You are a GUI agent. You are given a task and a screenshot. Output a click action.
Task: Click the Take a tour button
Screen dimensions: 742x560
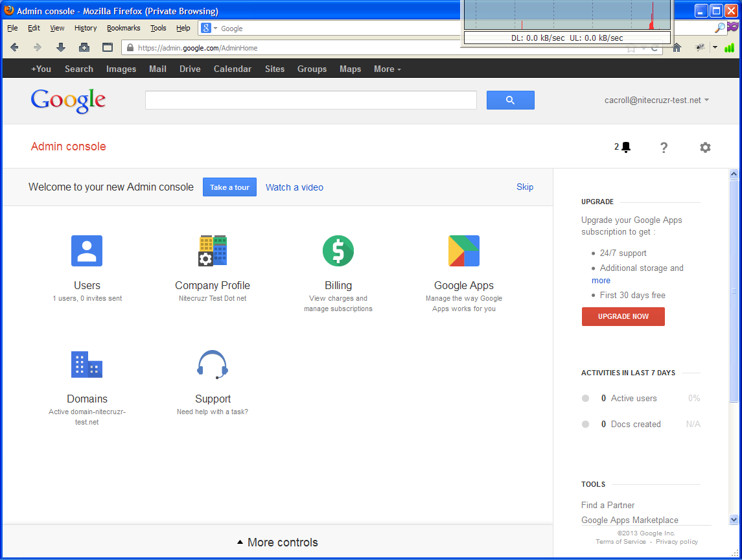click(229, 187)
